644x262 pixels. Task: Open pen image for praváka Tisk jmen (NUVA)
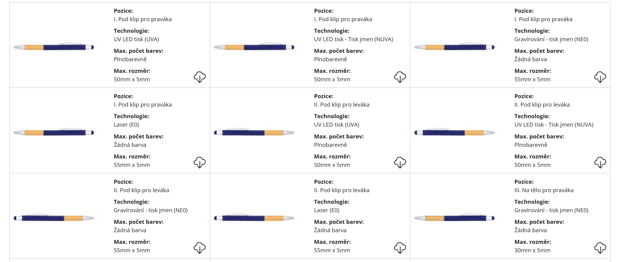click(254, 47)
